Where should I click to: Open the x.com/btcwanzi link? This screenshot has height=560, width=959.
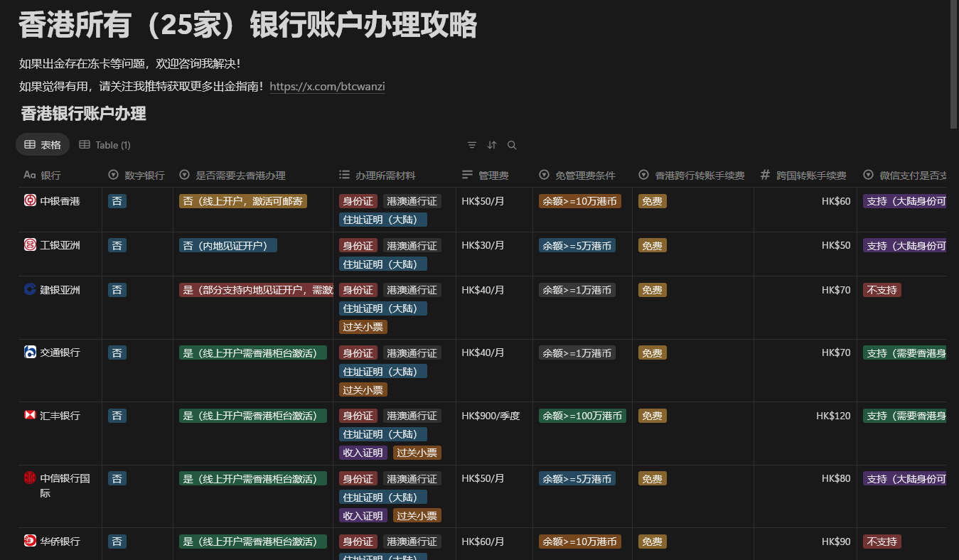(x=328, y=87)
